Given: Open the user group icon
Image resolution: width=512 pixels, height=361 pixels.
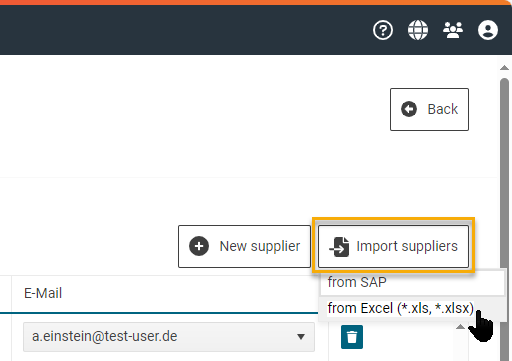Looking at the screenshot, I should (x=453, y=30).
